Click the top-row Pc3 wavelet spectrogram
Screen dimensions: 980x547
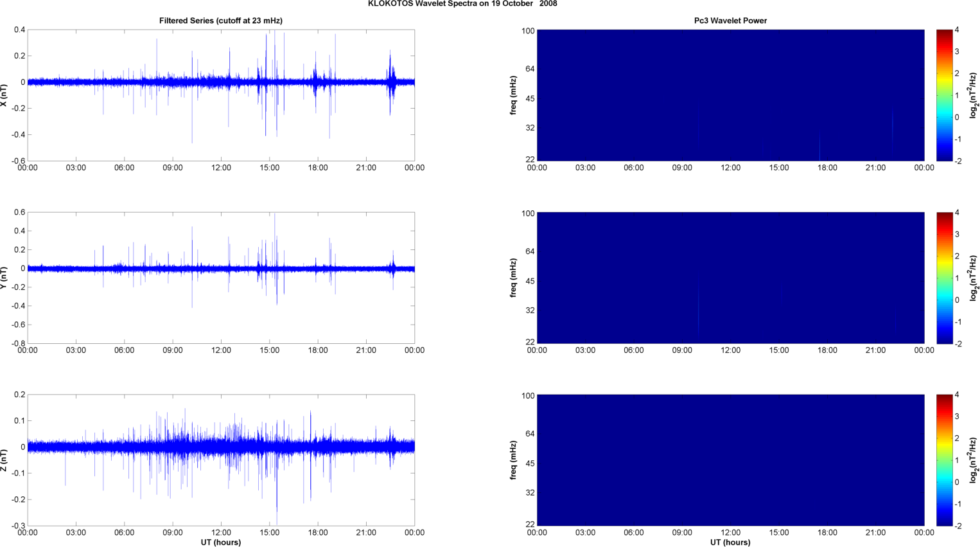point(730,95)
